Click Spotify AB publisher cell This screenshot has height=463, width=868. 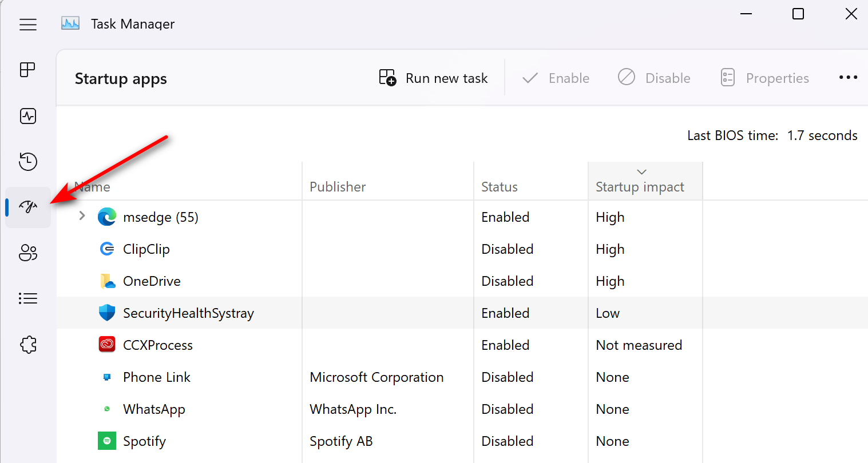click(x=341, y=442)
